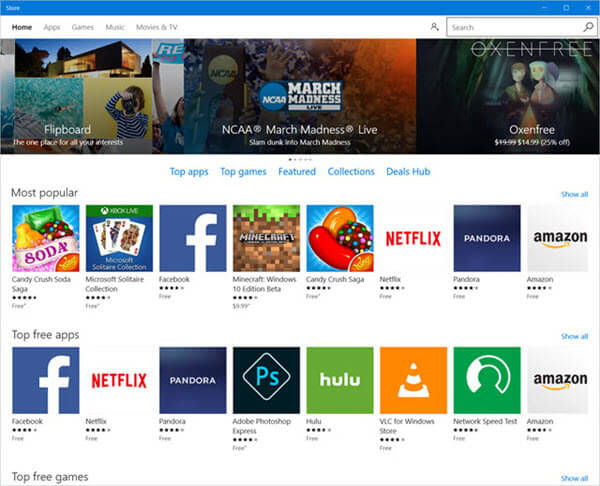
Task: Switch to the Movies & TV tab
Action: click(x=157, y=27)
